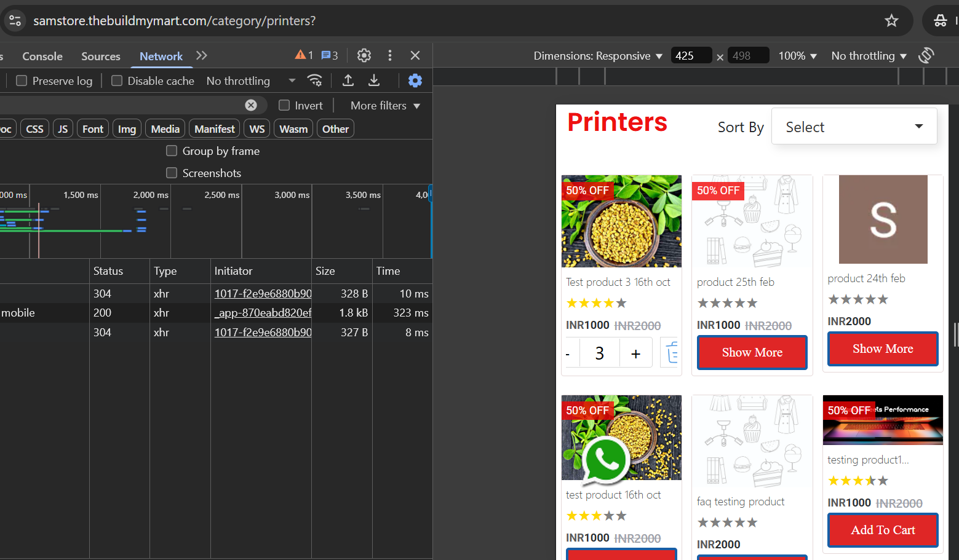Close the DevTools panel
Viewport: 959px width, 560px height.
click(x=415, y=55)
